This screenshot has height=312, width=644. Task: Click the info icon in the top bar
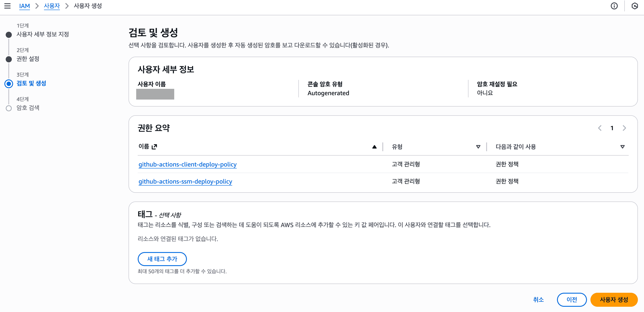[x=614, y=6]
